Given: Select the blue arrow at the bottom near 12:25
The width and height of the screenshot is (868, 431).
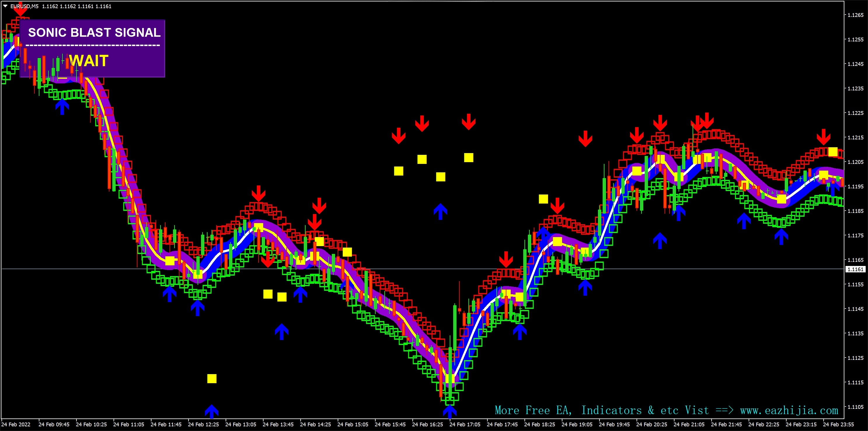Looking at the screenshot, I should pyautogui.click(x=212, y=411).
